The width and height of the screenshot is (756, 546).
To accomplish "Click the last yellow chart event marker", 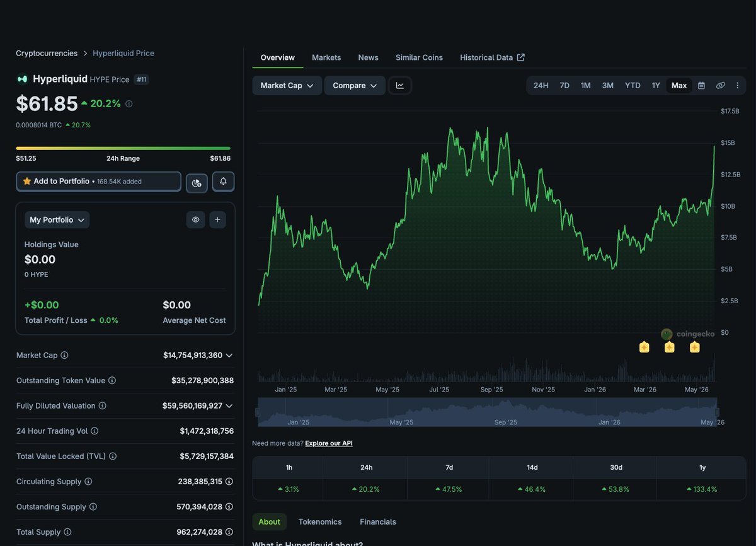I will coord(694,347).
